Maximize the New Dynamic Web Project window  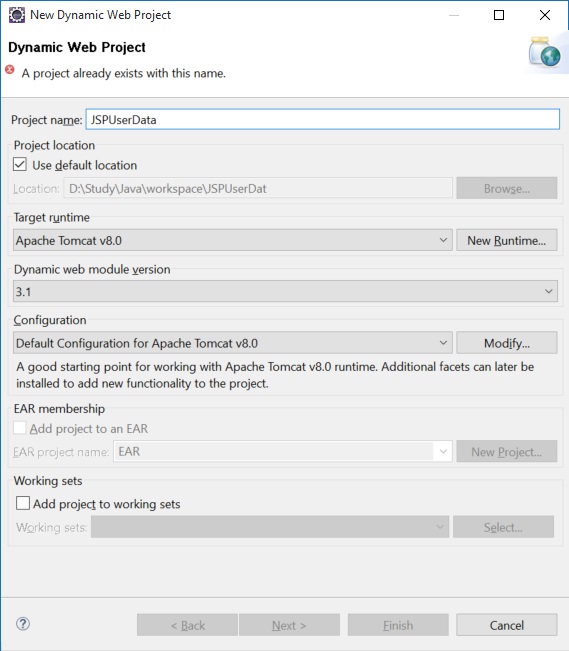point(499,15)
